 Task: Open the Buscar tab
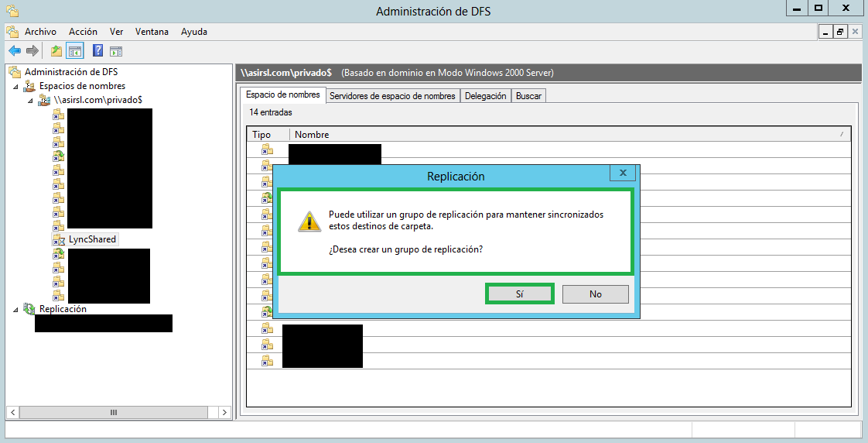[x=528, y=96]
